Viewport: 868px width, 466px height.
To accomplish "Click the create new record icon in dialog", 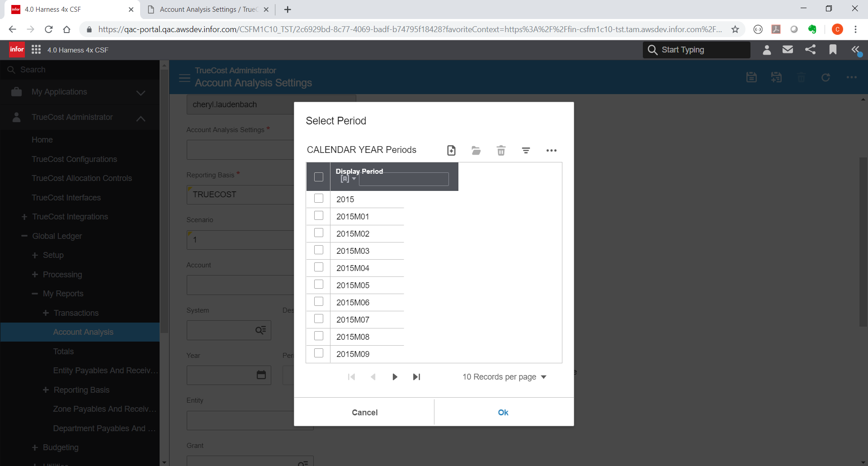I will (x=451, y=150).
